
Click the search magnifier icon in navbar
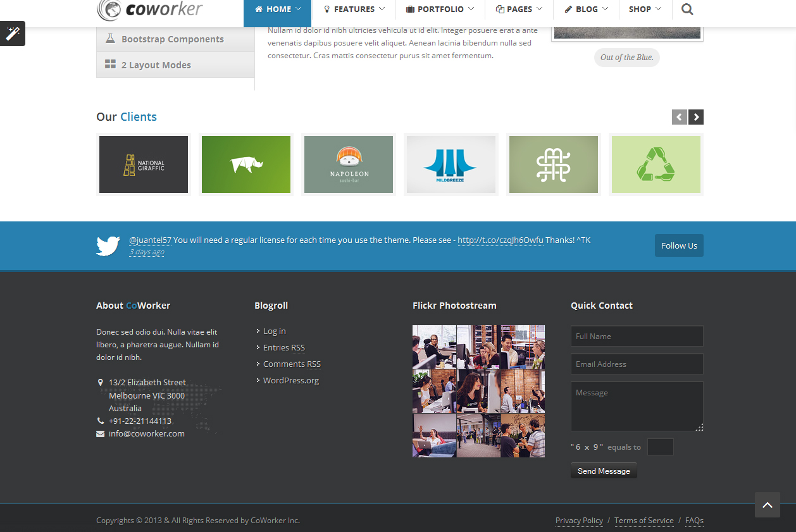(x=687, y=9)
